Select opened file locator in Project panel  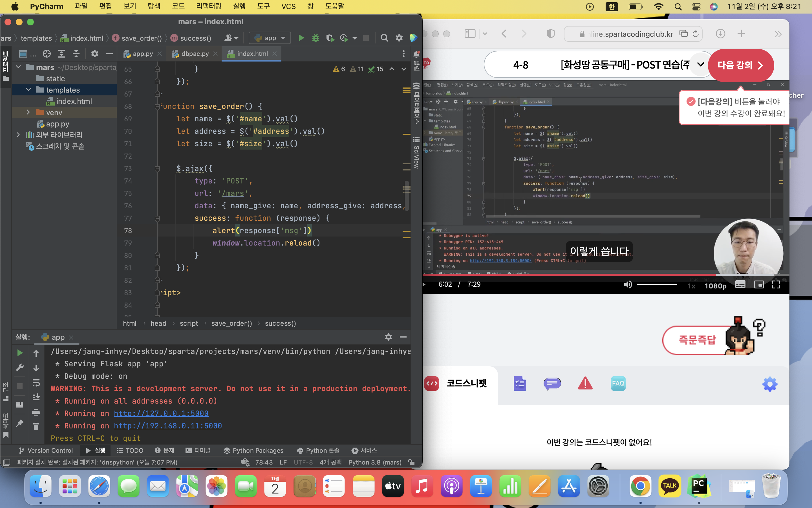coord(47,54)
